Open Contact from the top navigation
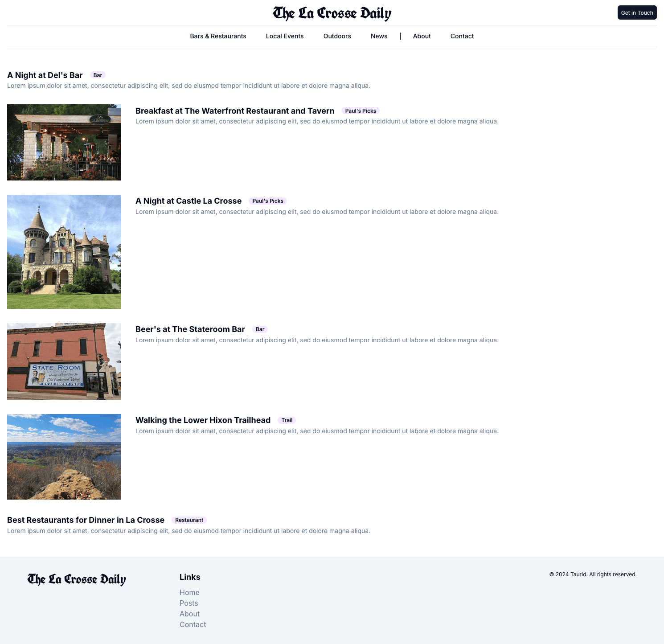 [462, 36]
